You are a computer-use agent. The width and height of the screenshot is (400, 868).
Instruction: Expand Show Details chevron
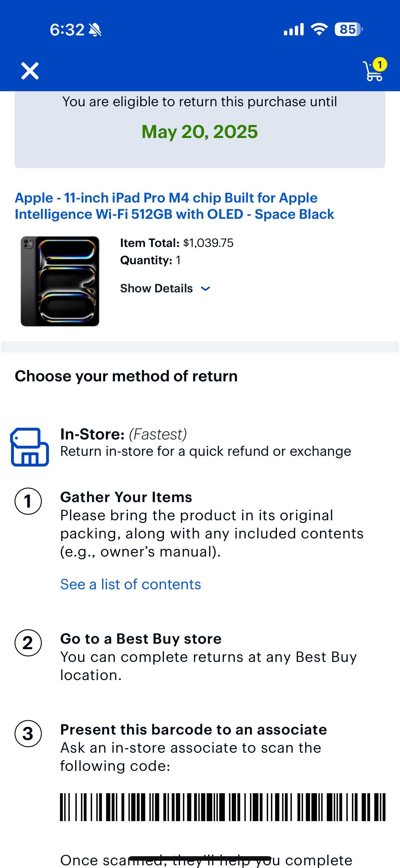(x=205, y=288)
